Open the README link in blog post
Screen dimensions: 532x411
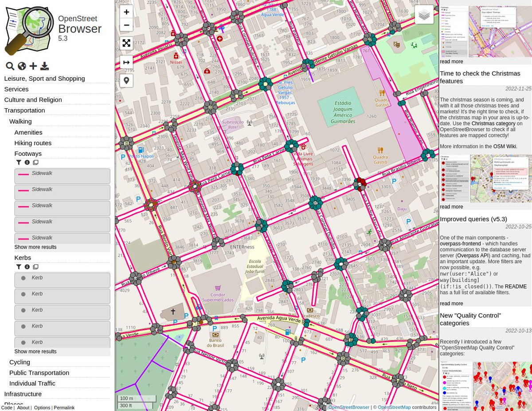[x=516, y=287]
